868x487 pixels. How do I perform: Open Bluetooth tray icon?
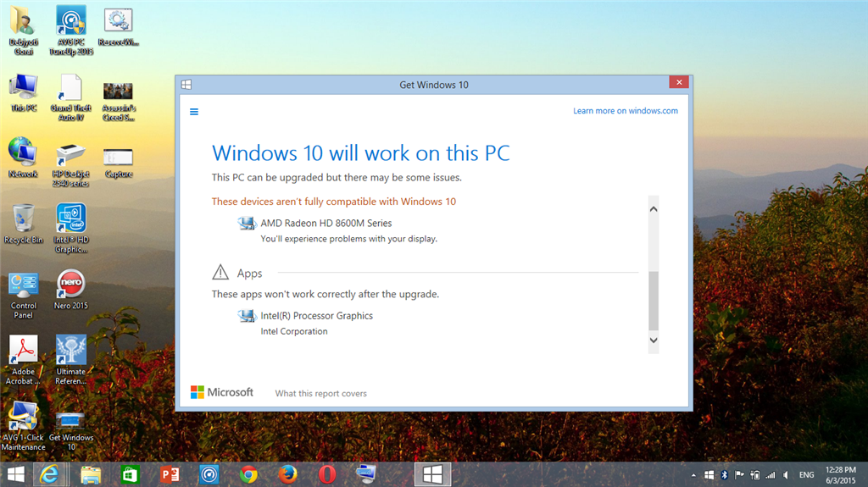click(724, 475)
